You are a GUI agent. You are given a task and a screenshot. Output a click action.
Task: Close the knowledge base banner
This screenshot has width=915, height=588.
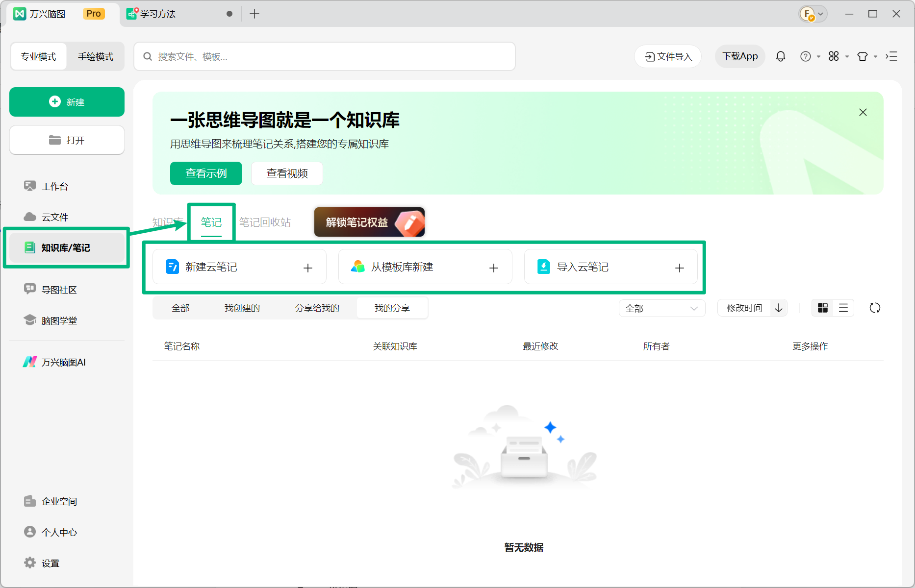[x=863, y=112]
